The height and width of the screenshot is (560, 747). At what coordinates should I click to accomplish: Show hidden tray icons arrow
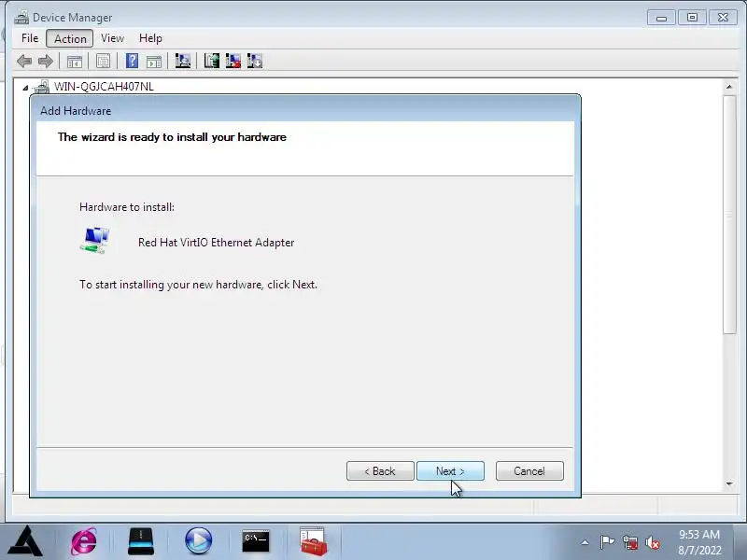tap(585, 542)
